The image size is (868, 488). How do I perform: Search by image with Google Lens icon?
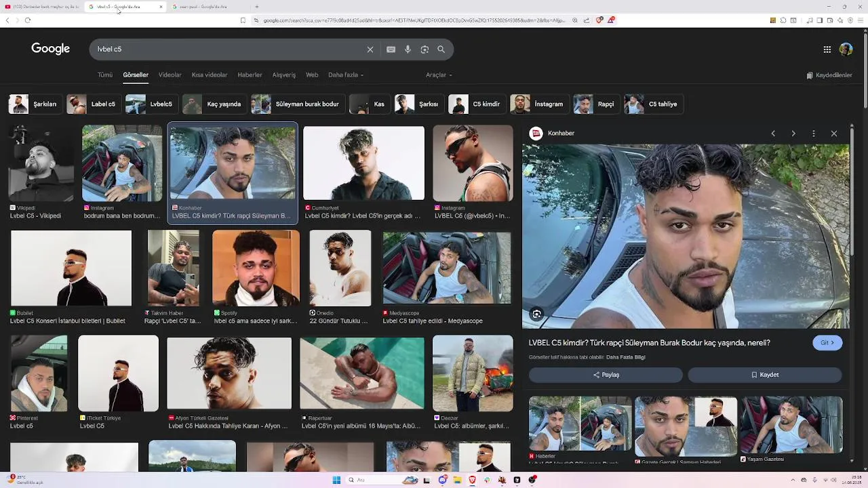(x=425, y=49)
